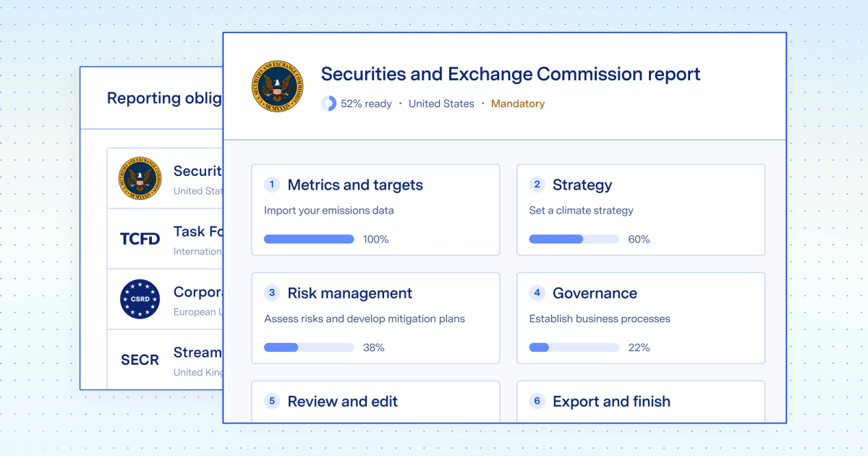Click the CSRD European Union emblem
The height and width of the screenshot is (456, 868).
139,300
